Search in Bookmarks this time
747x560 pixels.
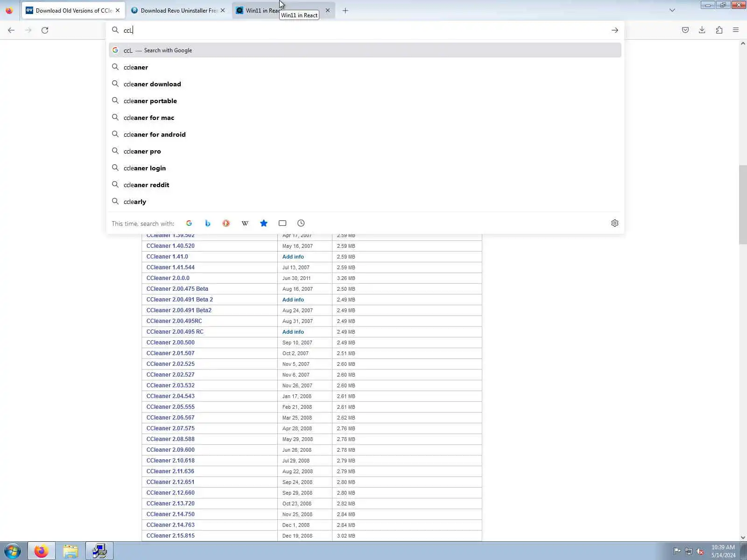tap(264, 224)
